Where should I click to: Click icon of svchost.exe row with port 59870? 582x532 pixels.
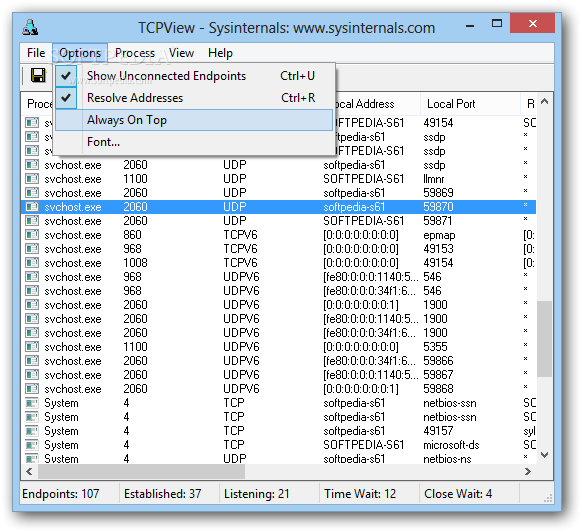click(x=32, y=207)
